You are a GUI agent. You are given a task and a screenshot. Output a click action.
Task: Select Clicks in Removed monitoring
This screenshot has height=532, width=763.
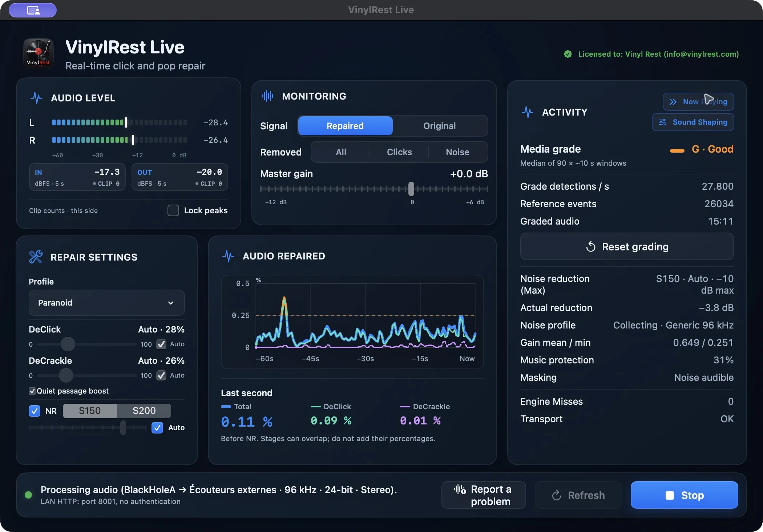[399, 152]
